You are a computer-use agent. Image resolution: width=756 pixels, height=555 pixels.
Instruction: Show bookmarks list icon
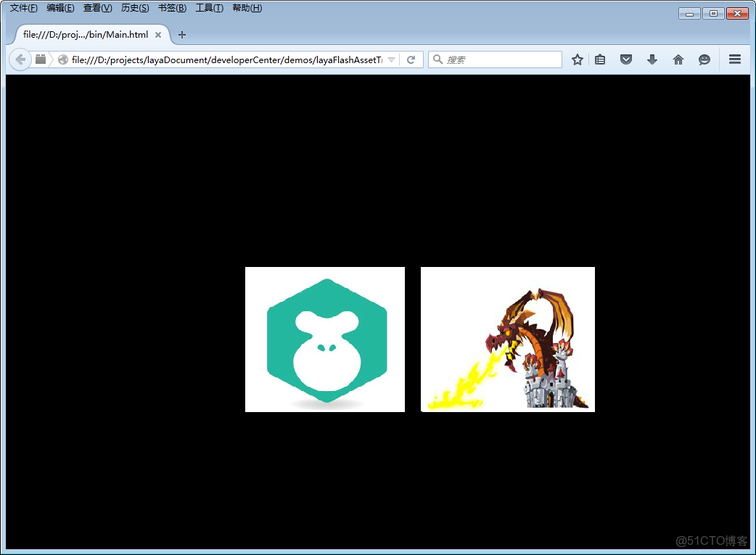tap(600, 59)
